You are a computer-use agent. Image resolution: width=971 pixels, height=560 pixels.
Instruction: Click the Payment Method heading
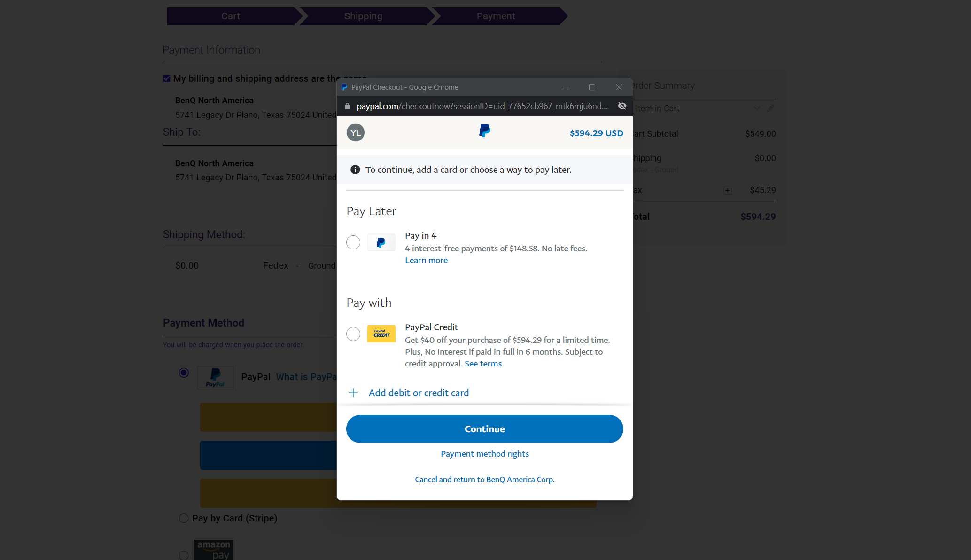point(203,323)
